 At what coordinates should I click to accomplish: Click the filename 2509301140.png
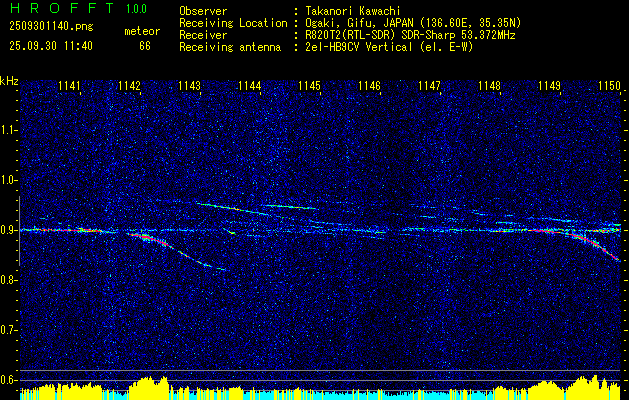[x=51, y=26]
